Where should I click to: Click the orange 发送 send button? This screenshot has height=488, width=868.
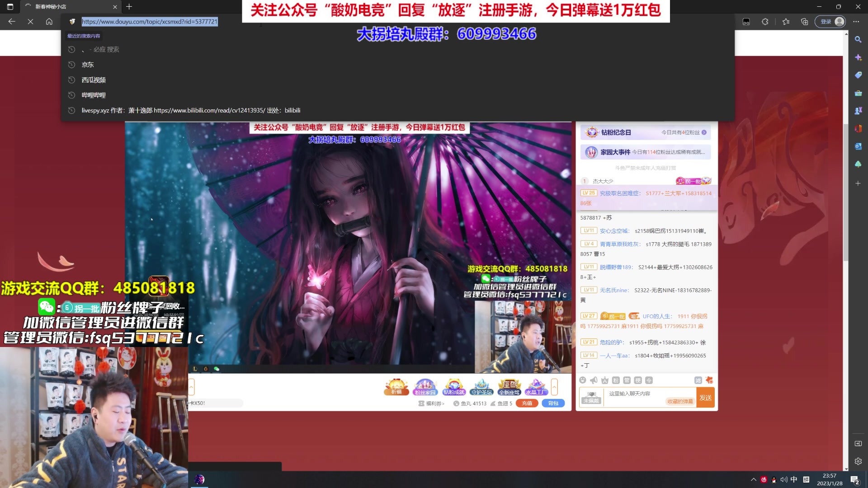tap(705, 398)
